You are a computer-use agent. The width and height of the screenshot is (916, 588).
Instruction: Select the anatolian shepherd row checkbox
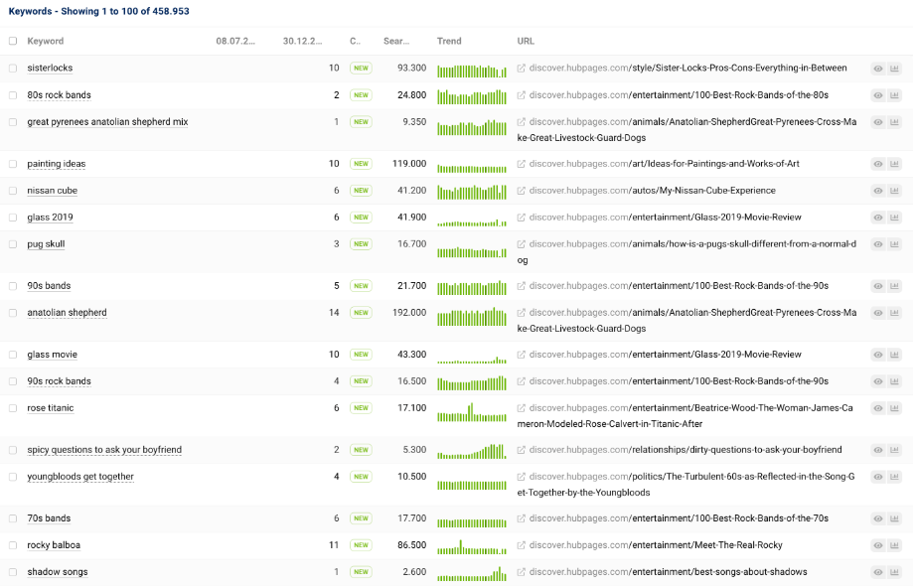(x=13, y=313)
